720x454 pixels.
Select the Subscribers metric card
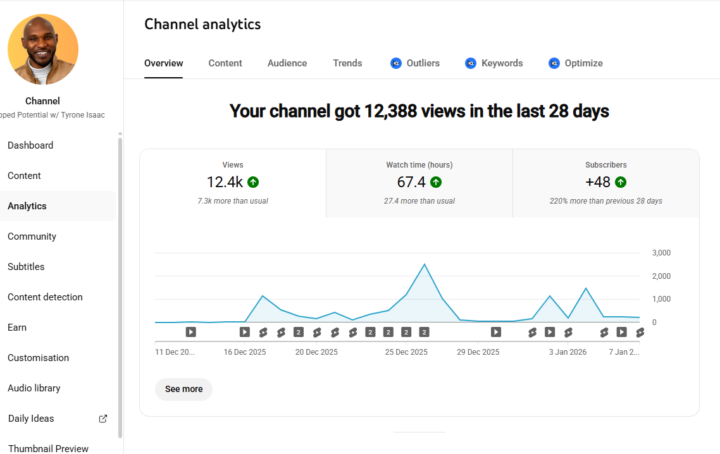(x=606, y=183)
